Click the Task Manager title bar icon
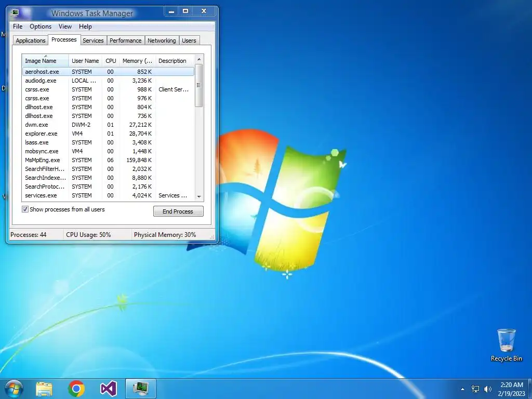Screen dimensions: 532x399 click(15, 13)
